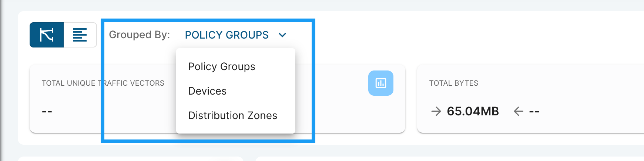Collapse the dropdown using the chevron arrow
The height and width of the screenshot is (161, 644).
[282, 35]
